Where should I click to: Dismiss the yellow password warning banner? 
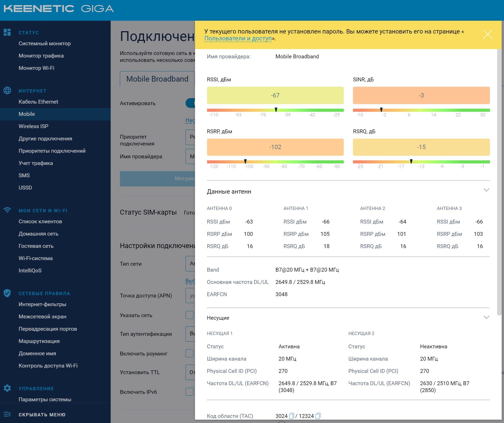(x=487, y=34)
